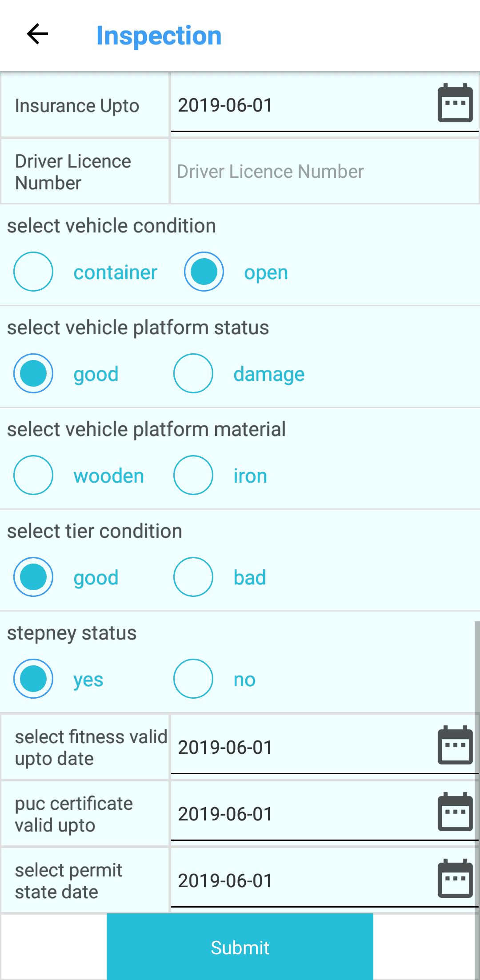Select iron platform material
Screen dimensions: 480x980
click(193, 475)
